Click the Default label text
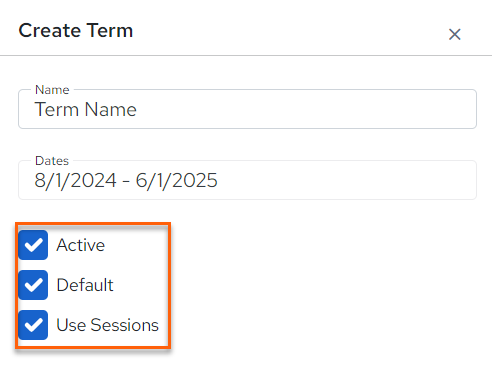This screenshot has width=492, height=367. click(x=85, y=285)
